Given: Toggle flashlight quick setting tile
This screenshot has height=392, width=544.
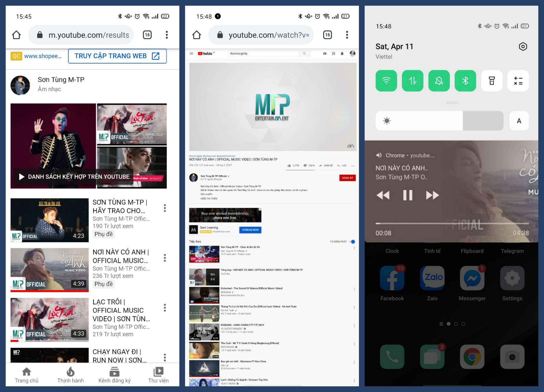Looking at the screenshot, I should [492, 81].
